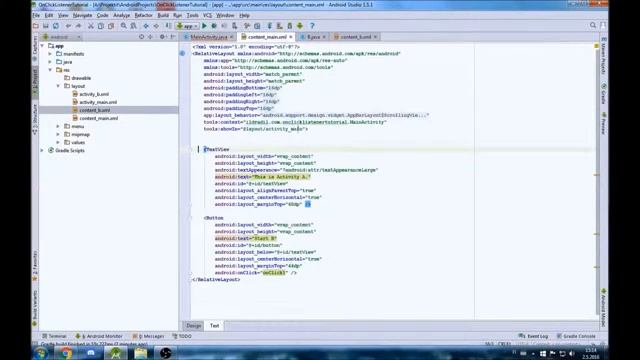Image resolution: width=640 pixels, height=360 pixels.
Task: Open Chrome from the Windows taskbar
Action: tap(66, 353)
